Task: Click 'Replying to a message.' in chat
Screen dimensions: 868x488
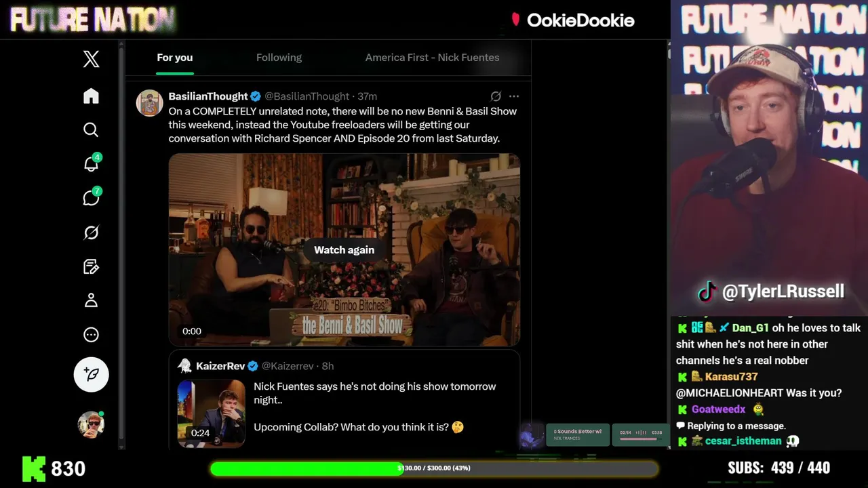Action: 736,426
